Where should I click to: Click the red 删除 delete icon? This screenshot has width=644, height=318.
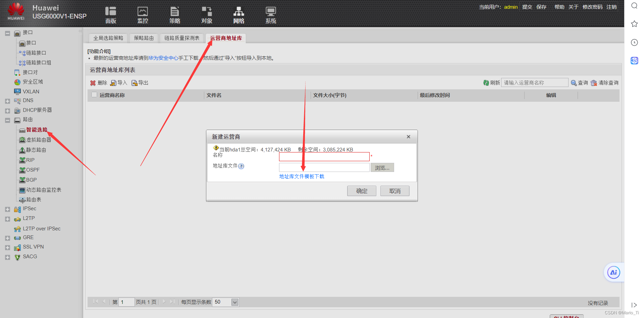point(93,83)
